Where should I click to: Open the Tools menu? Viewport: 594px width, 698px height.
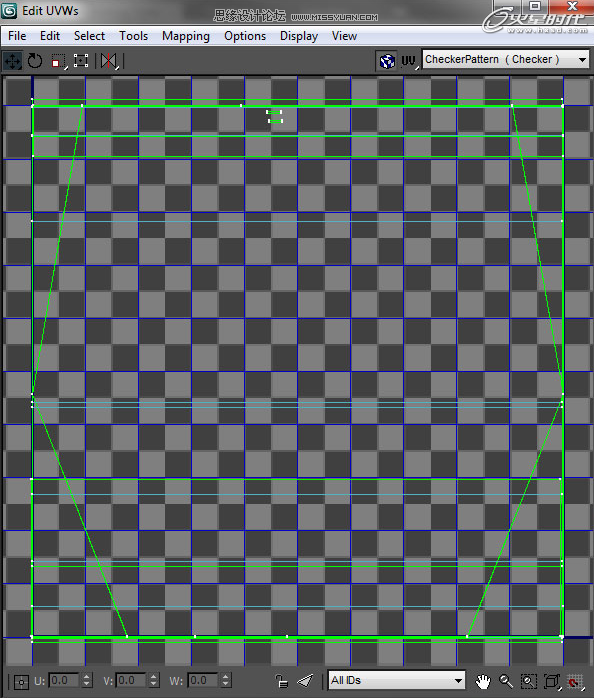[133, 36]
